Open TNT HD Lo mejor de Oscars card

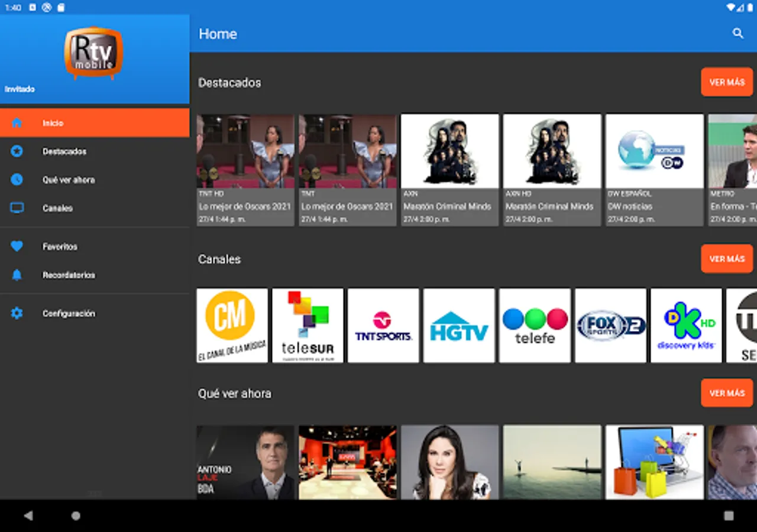(x=245, y=170)
